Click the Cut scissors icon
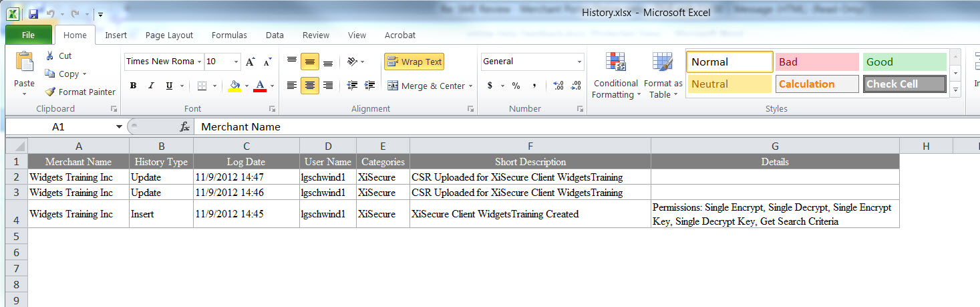 point(50,56)
